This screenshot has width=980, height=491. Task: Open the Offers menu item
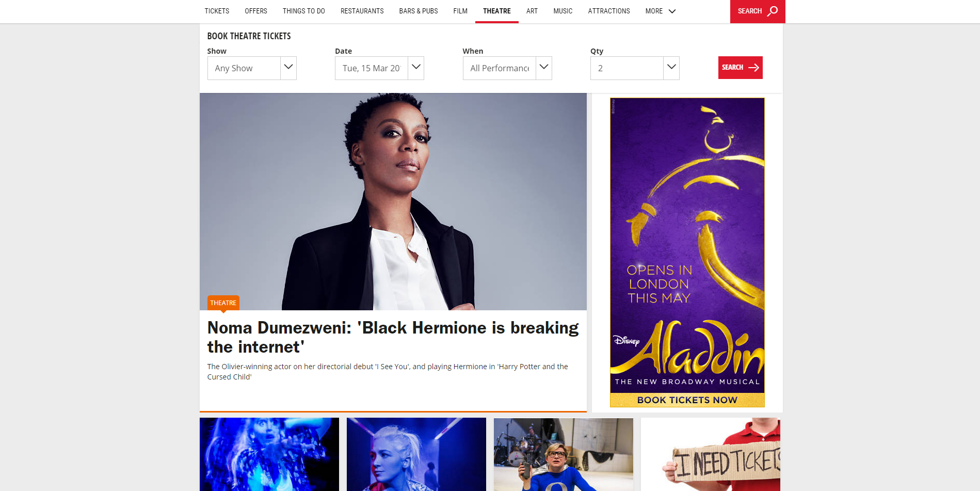[256, 11]
